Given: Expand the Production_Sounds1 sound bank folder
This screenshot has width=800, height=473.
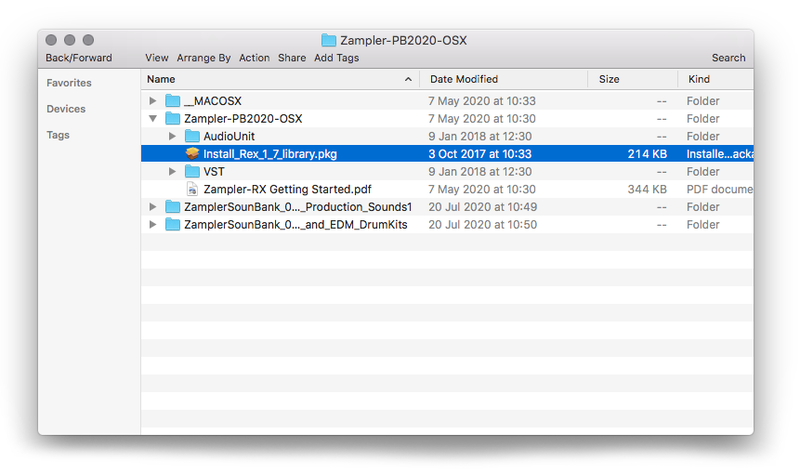Looking at the screenshot, I should tap(153, 207).
